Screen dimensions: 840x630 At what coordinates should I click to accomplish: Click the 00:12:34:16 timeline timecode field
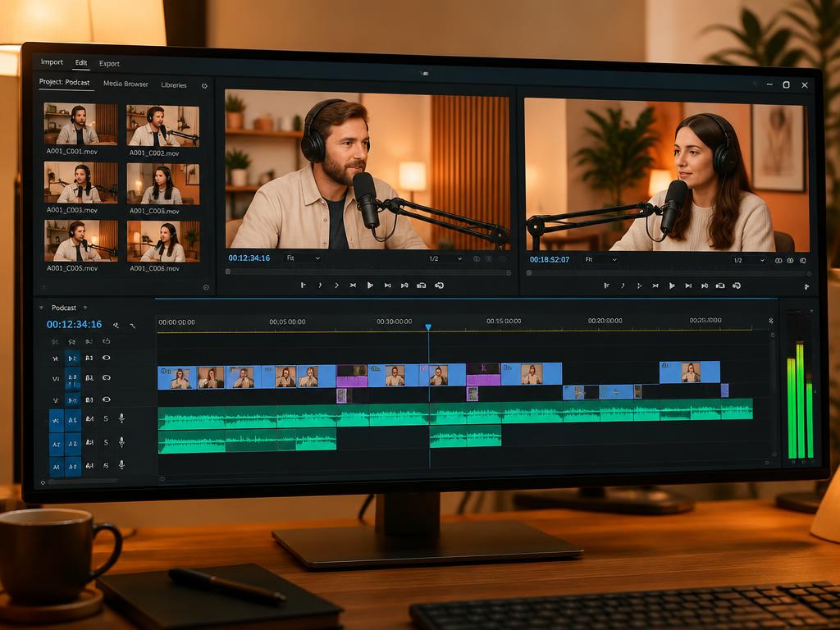74,324
